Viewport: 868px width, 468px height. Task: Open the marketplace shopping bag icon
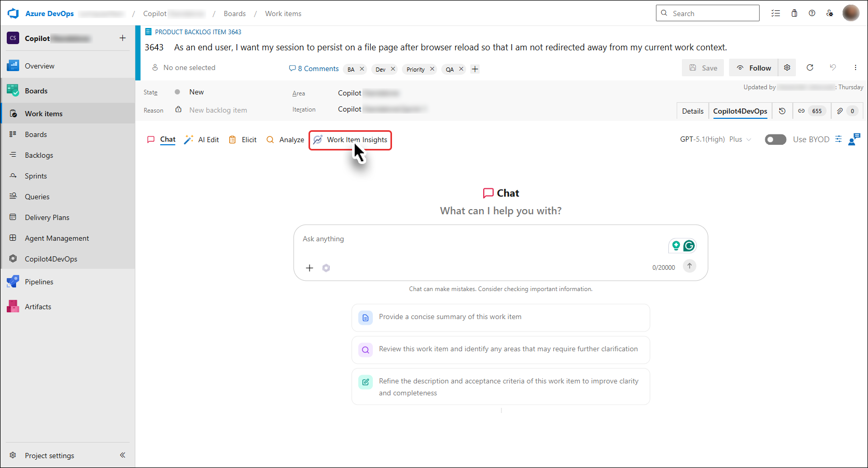click(x=794, y=13)
